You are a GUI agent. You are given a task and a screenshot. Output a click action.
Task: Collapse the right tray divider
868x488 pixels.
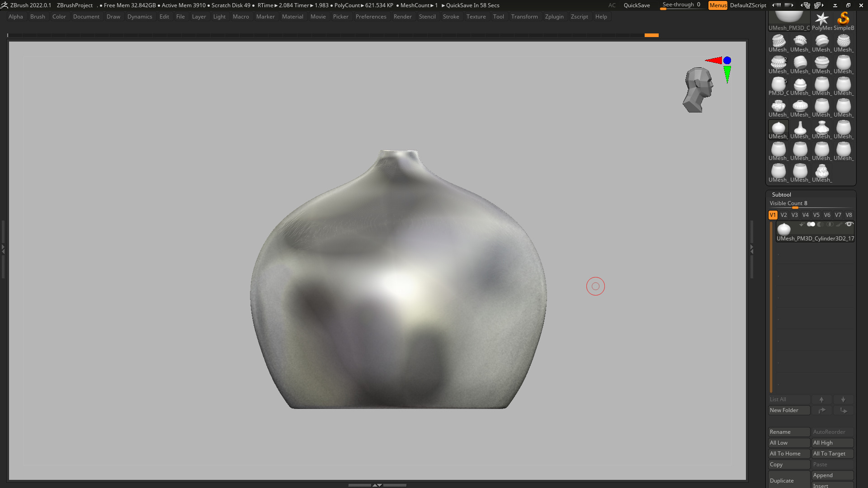(752, 249)
